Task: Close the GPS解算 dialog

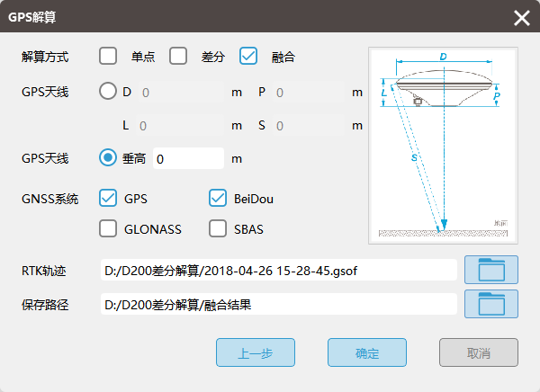Action: (x=521, y=18)
